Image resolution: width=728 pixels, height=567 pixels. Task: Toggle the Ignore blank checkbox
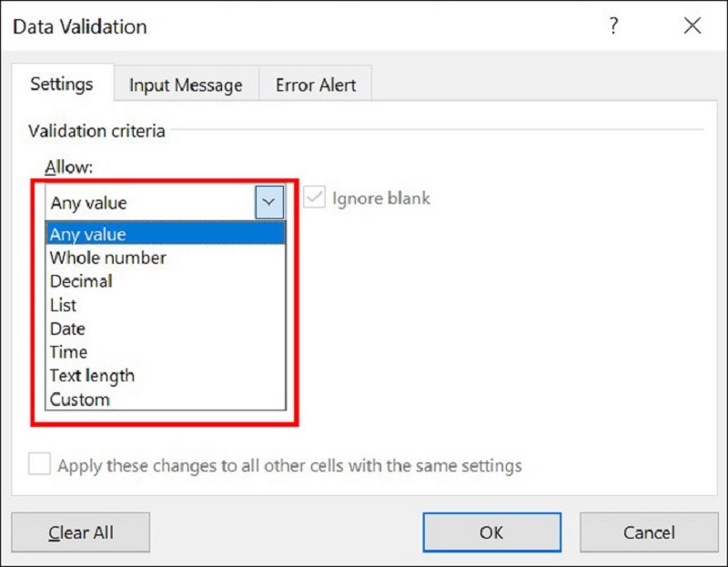coord(315,198)
